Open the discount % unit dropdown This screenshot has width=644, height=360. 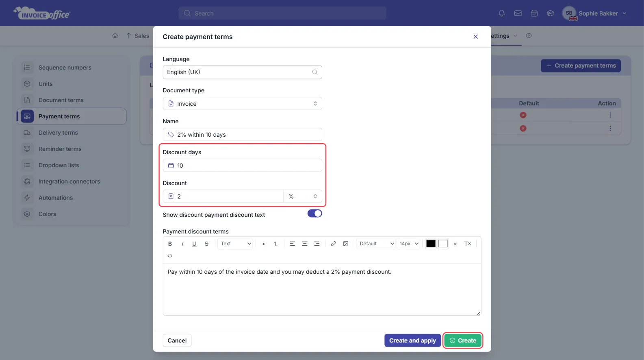tap(303, 196)
